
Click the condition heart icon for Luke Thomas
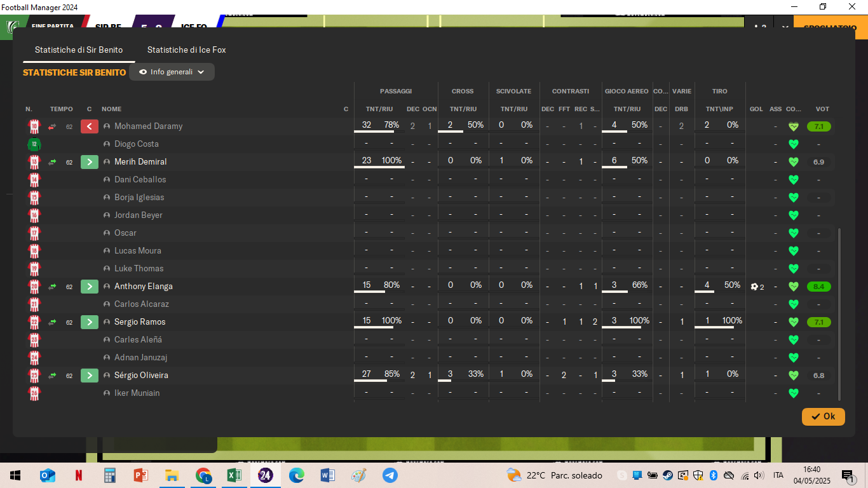(x=793, y=269)
